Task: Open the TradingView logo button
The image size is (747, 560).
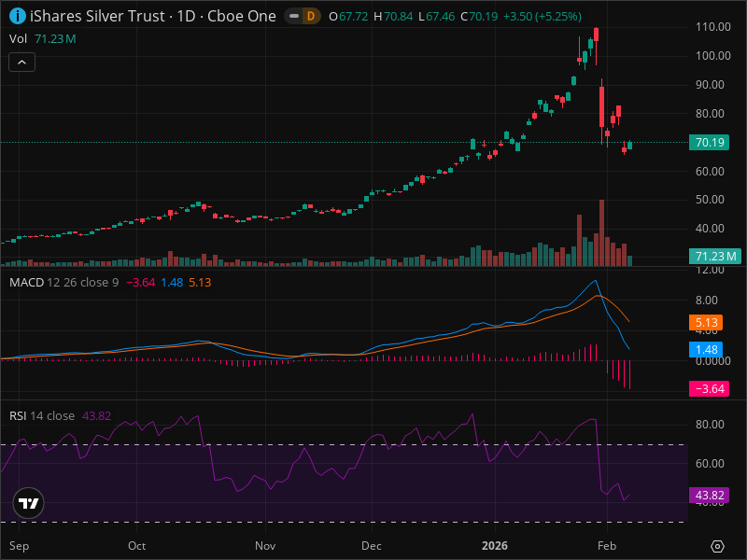Action: click(x=29, y=503)
